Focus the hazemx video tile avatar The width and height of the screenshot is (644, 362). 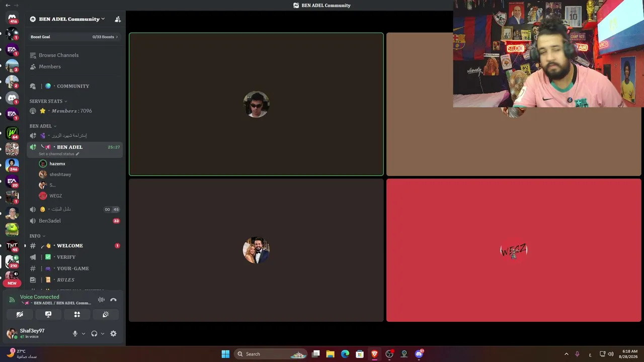(256, 104)
